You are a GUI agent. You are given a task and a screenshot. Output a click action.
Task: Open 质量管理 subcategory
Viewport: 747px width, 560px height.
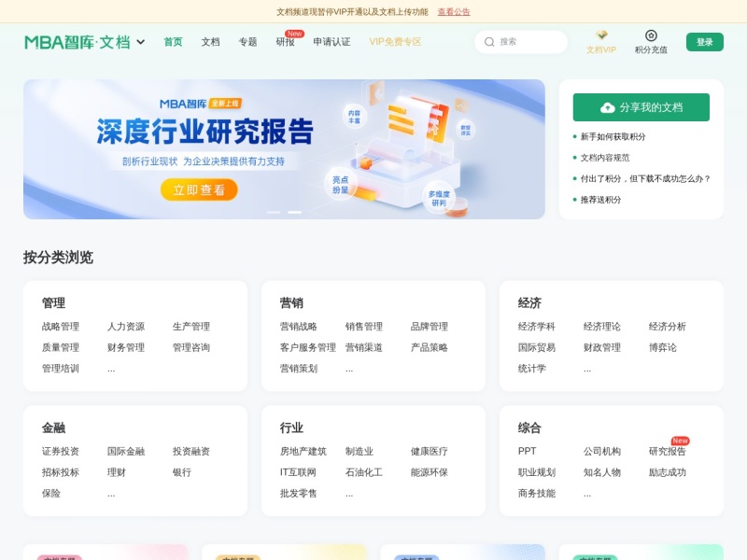[x=61, y=347]
